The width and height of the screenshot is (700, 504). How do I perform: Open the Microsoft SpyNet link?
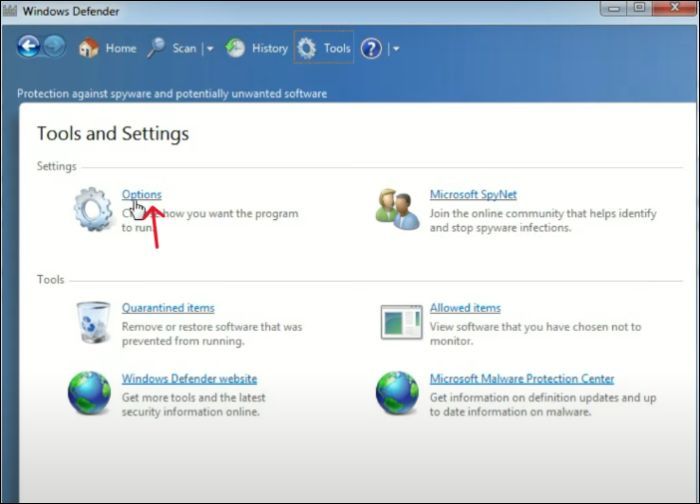tap(473, 195)
